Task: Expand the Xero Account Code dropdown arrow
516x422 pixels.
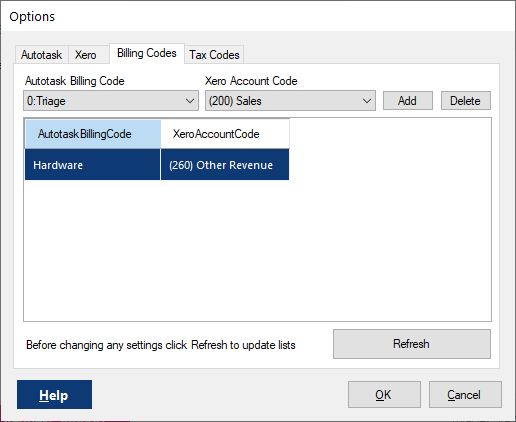Action: coord(367,101)
